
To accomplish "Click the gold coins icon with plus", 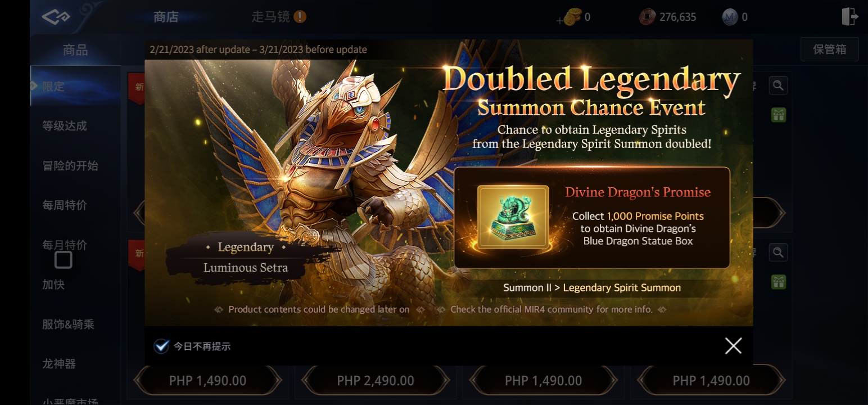I will pos(569,17).
